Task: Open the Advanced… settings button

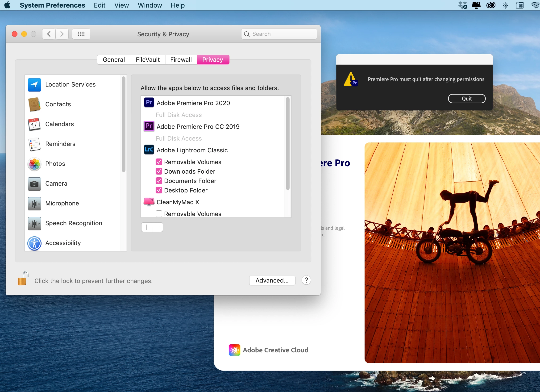Action: [272, 280]
